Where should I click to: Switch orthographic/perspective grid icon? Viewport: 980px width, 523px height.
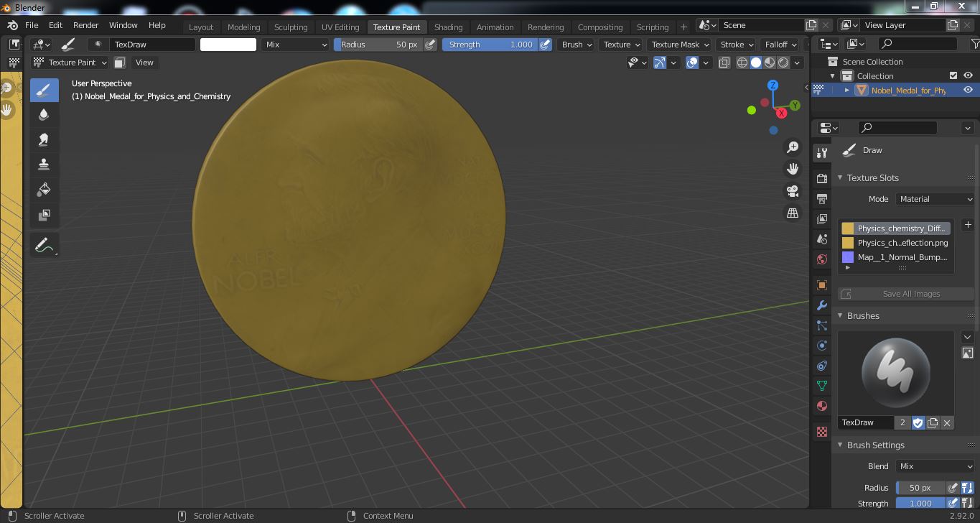(x=793, y=213)
